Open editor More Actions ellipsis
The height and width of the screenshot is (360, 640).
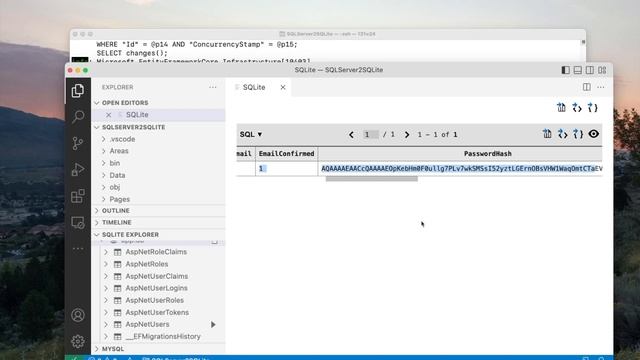coord(600,87)
